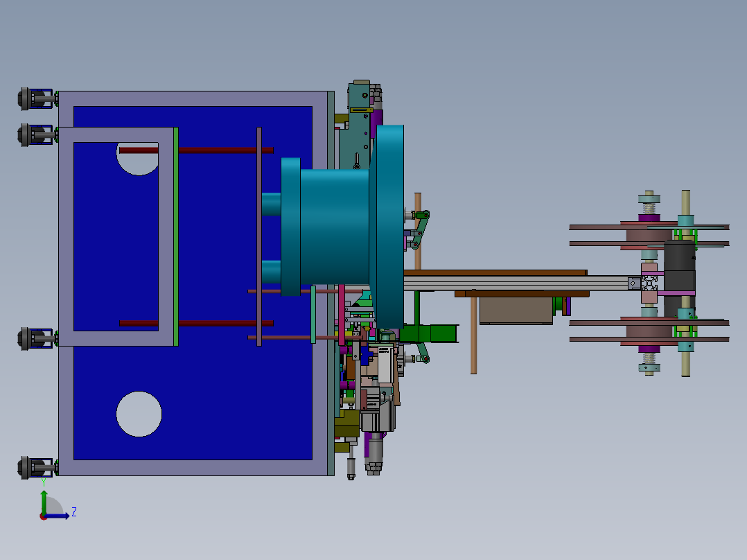Select the black motor cylinder at the conveyor end
Viewport: 747px width, 560px height.
tap(679, 279)
